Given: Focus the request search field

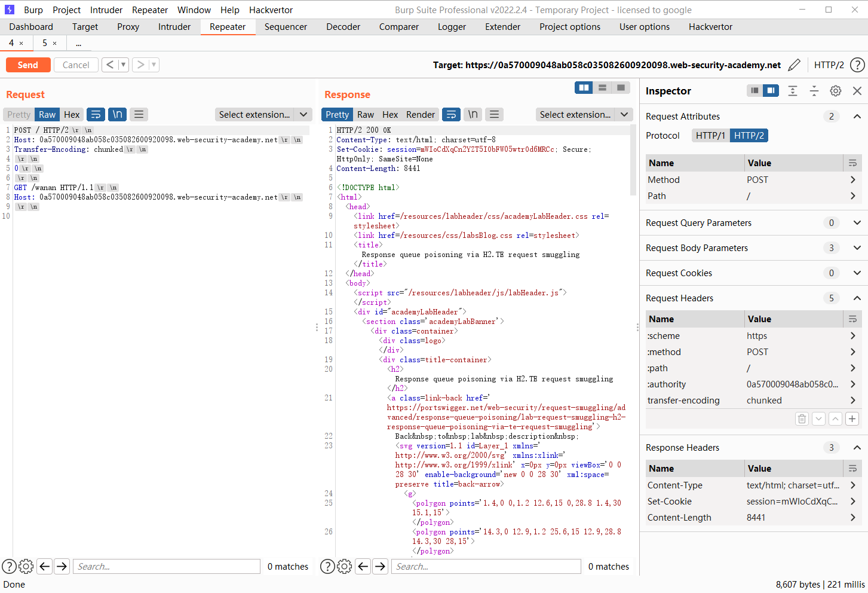Looking at the screenshot, I should [167, 566].
